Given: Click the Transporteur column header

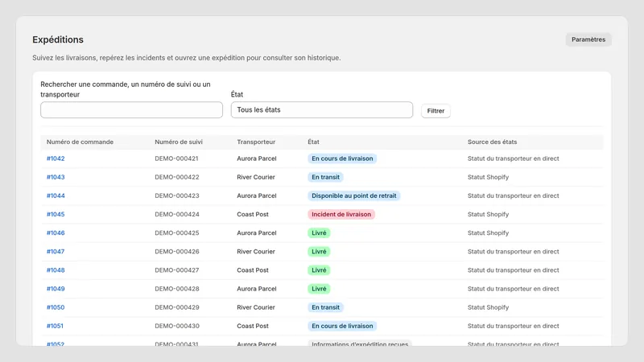Looking at the screenshot, I should (256, 142).
